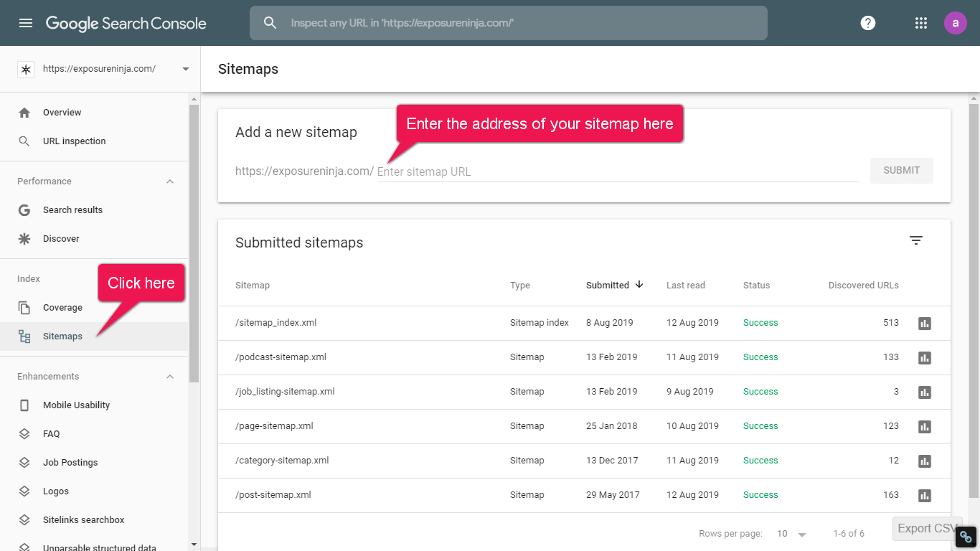This screenshot has height=551, width=980.
Task: Click the Submit sitemap button
Action: point(901,171)
